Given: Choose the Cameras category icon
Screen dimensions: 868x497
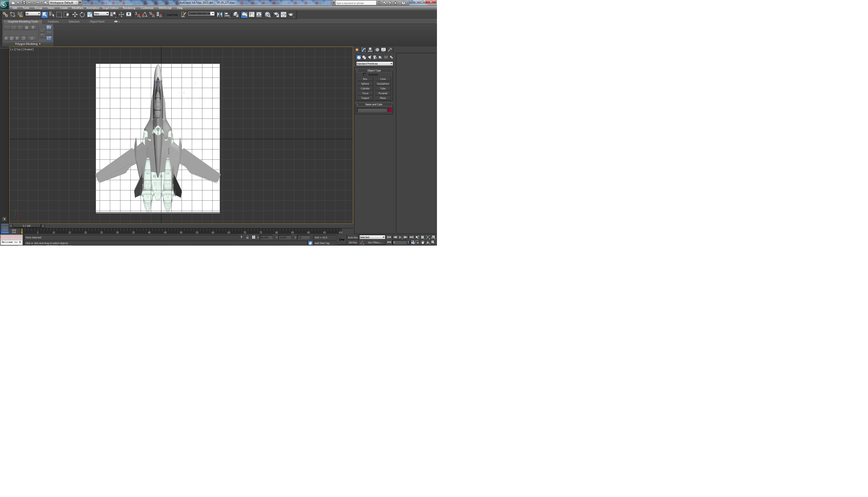Looking at the screenshot, I should click(375, 57).
